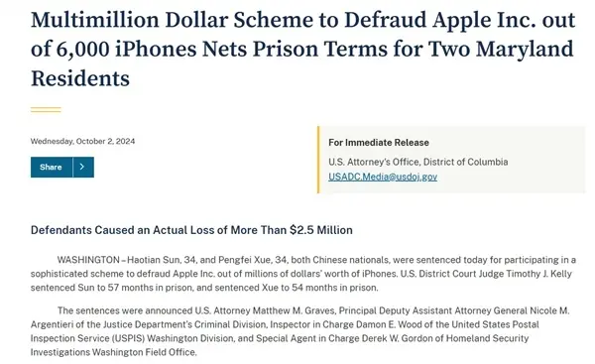Open the USADC.Media@usdoj.gov email link
Viewport: 595px width, 364px height.
(383, 177)
